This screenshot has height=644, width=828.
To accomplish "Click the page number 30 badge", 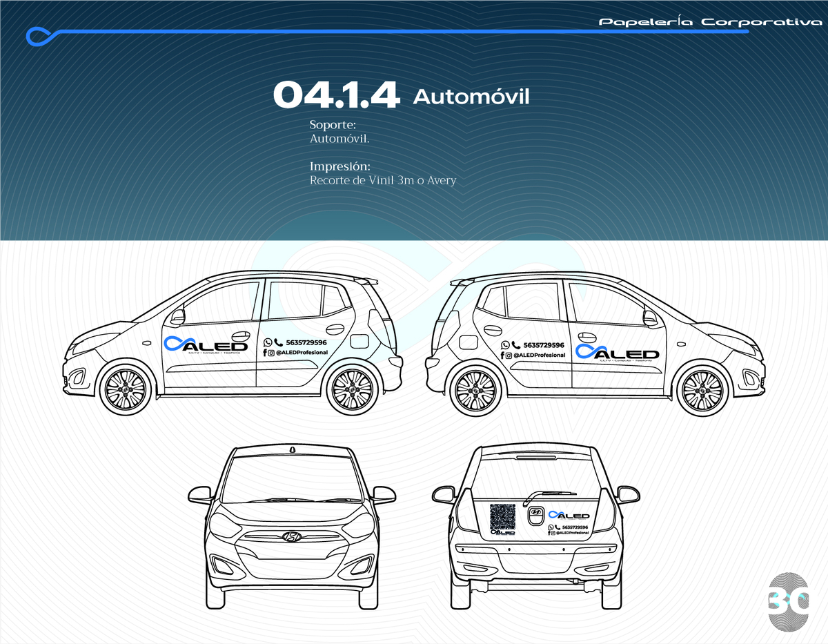I will coord(787,601).
